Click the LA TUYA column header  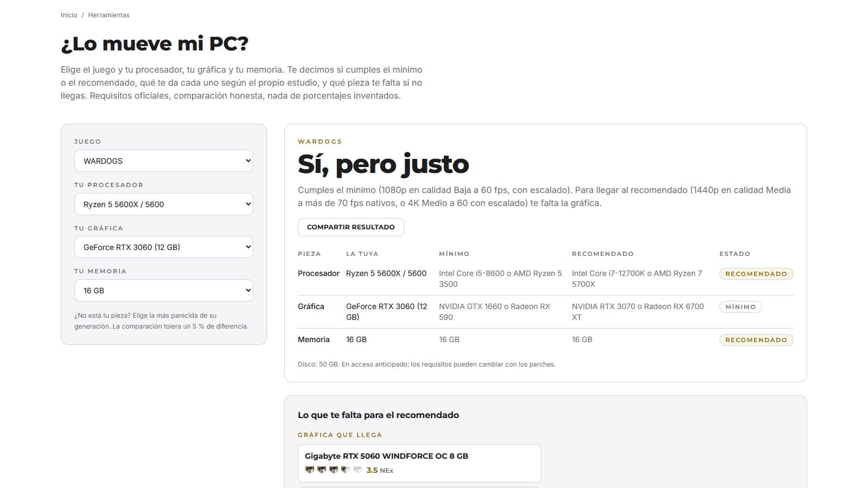click(362, 254)
